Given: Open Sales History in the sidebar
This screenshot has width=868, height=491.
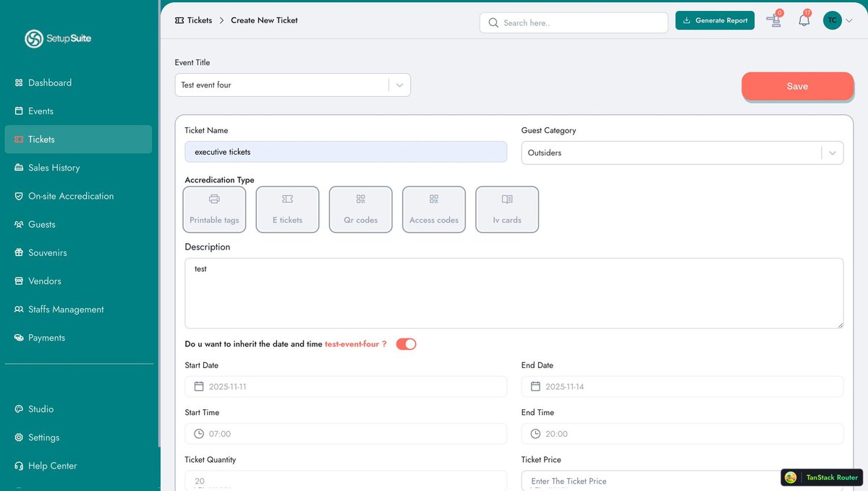Looking at the screenshot, I should tap(78, 168).
